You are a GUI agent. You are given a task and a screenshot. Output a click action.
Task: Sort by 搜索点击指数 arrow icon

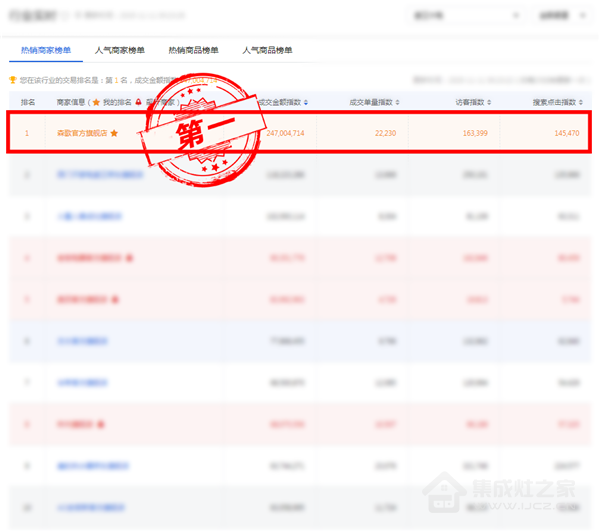point(580,103)
